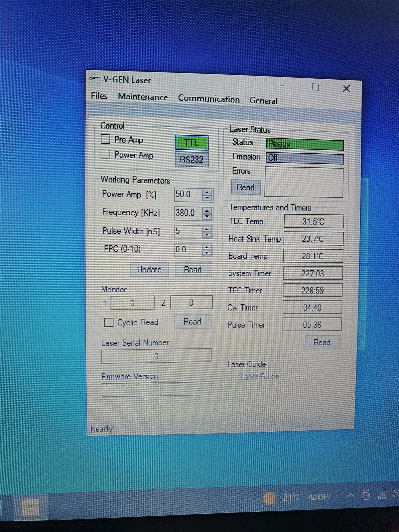Open the Communication menu
Image resolution: width=399 pixels, height=532 pixels.
209,99
